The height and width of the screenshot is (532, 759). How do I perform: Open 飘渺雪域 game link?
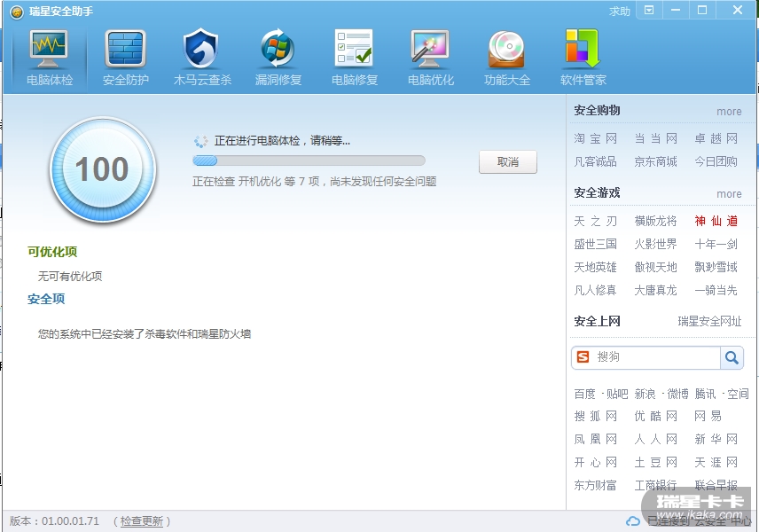716,267
